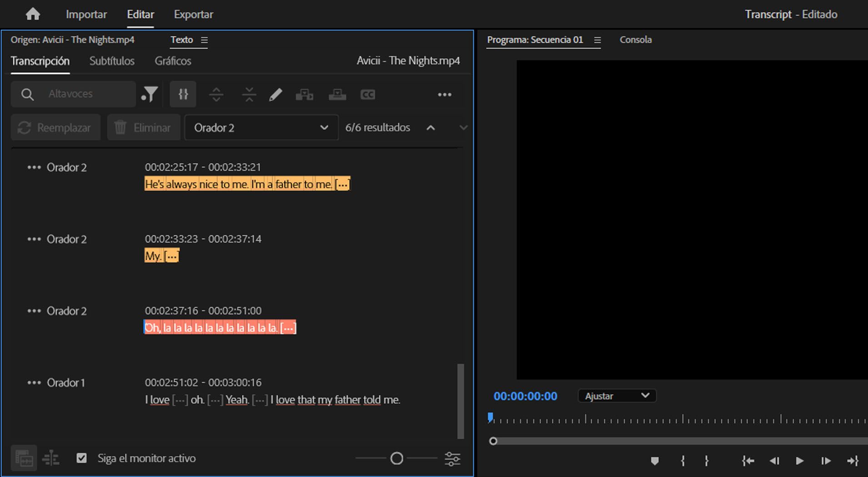This screenshot has height=477, width=868.
Task: Go to the next search result
Action: (x=463, y=128)
